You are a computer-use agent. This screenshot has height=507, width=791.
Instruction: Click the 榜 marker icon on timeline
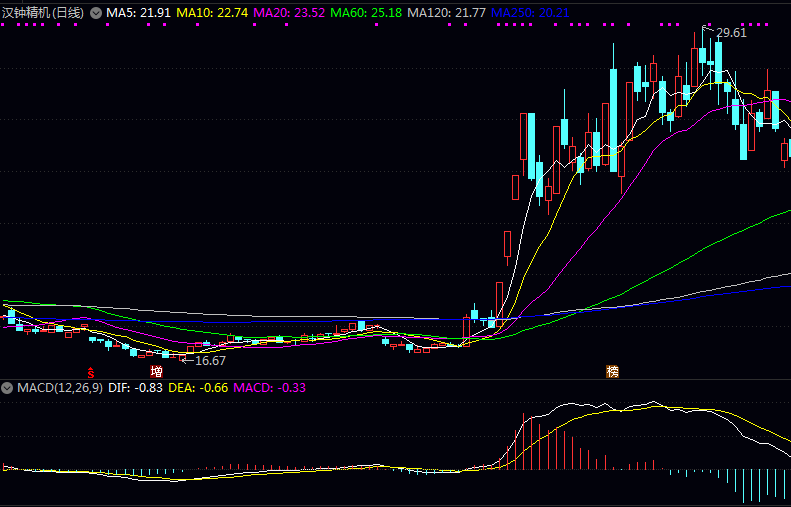point(612,371)
